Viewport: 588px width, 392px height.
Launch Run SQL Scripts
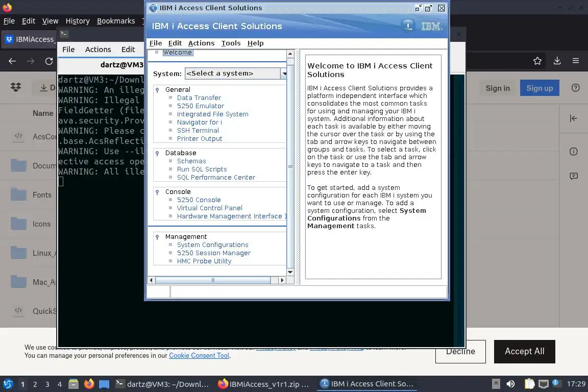(x=202, y=169)
